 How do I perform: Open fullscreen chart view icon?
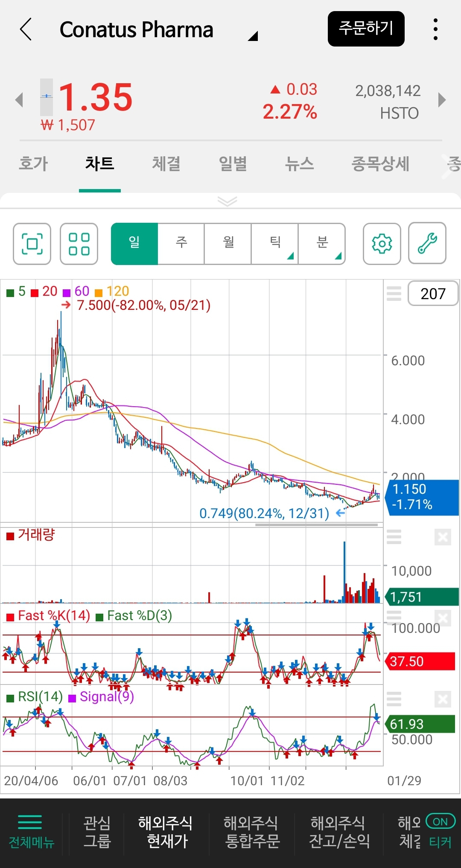pyautogui.click(x=32, y=244)
